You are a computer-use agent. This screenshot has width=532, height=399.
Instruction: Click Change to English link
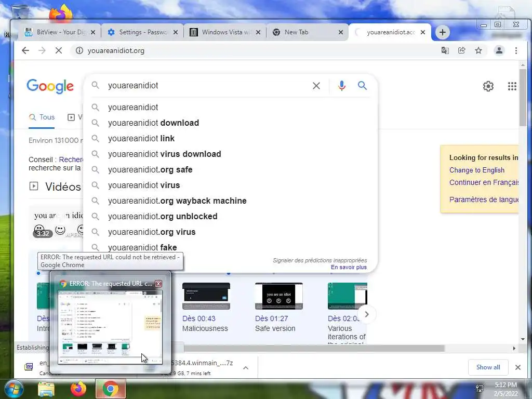coord(477,170)
